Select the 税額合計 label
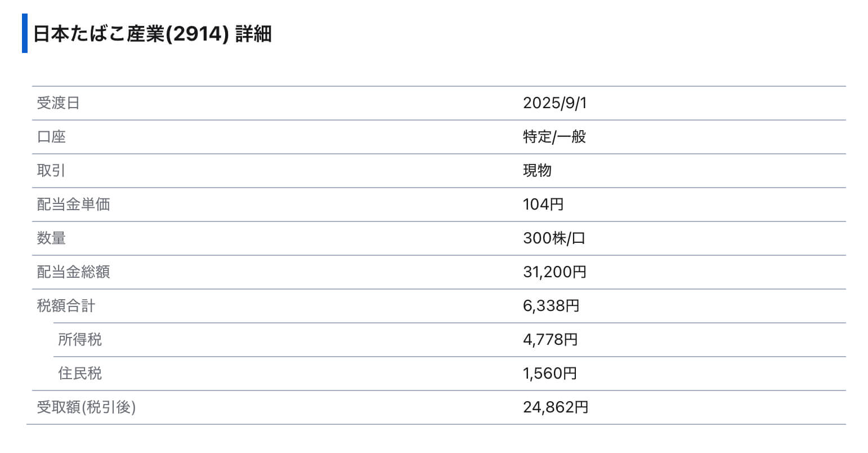 66,306
